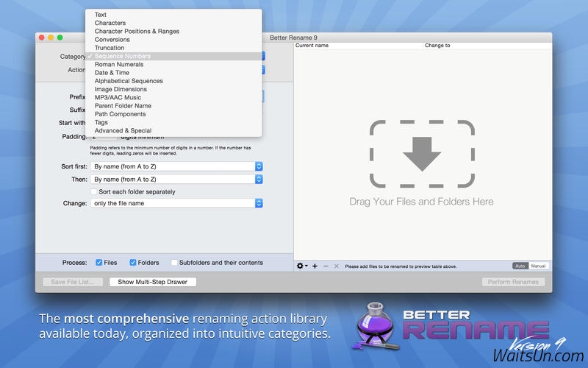
Task: Click the Action dropdown arrow
Action: [x=263, y=70]
